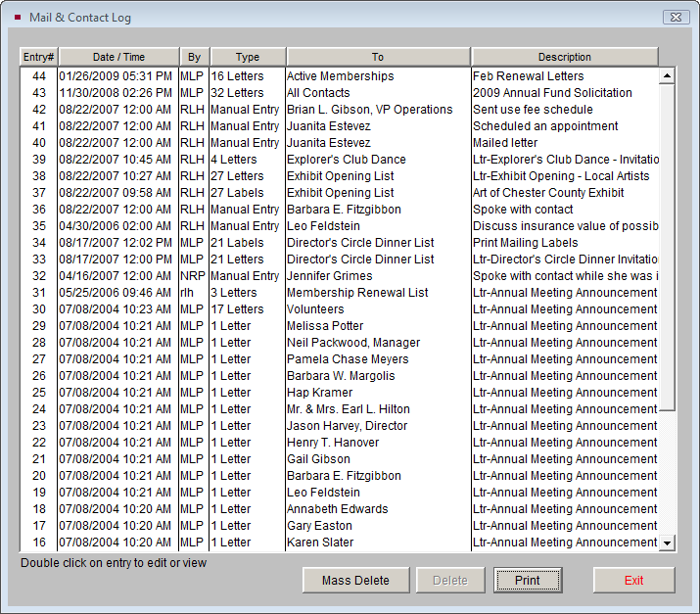Click the scrollbar up arrow
The width and height of the screenshot is (700, 614).
tap(667, 75)
